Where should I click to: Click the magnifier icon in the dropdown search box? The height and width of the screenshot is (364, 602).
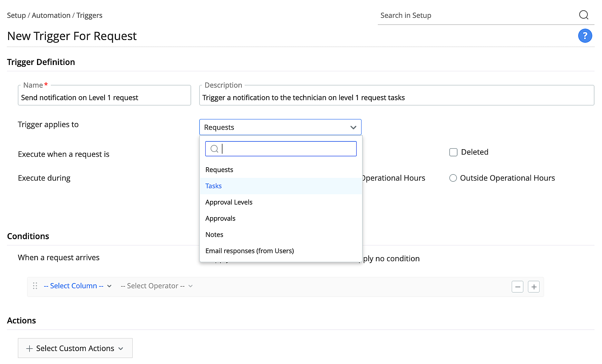(x=214, y=149)
